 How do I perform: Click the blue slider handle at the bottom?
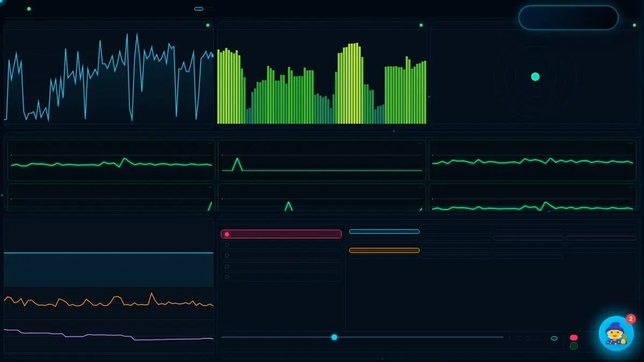(335, 337)
